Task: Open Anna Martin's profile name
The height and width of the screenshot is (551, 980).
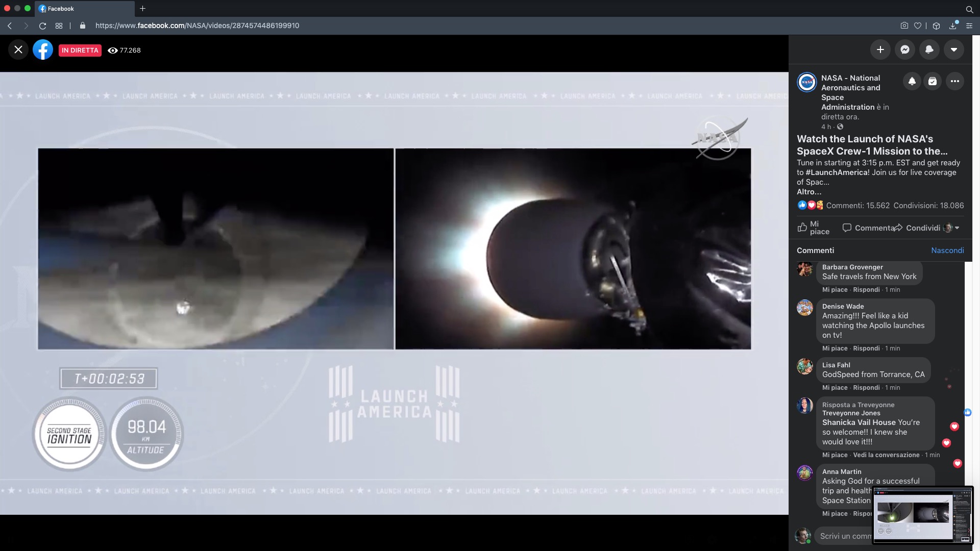Action: tap(842, 472)
